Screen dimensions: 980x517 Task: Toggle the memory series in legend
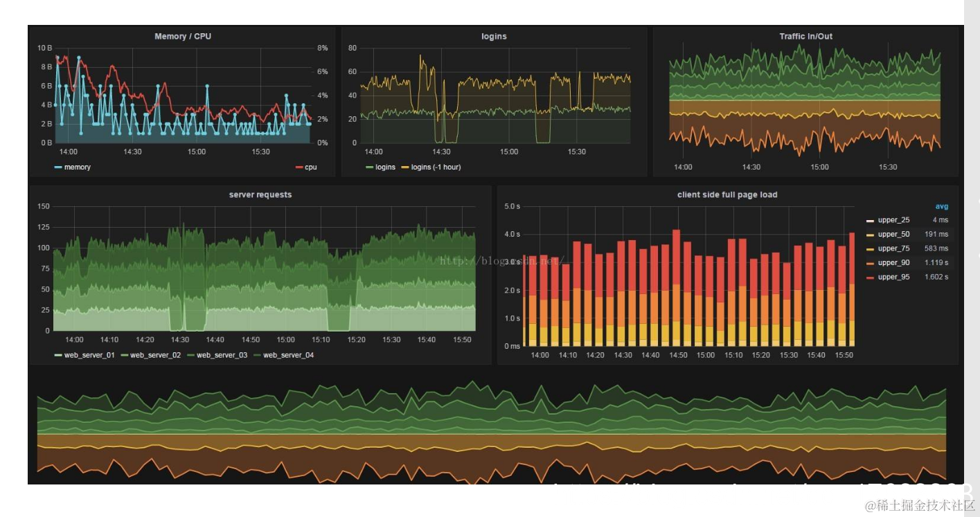(73, 167)
